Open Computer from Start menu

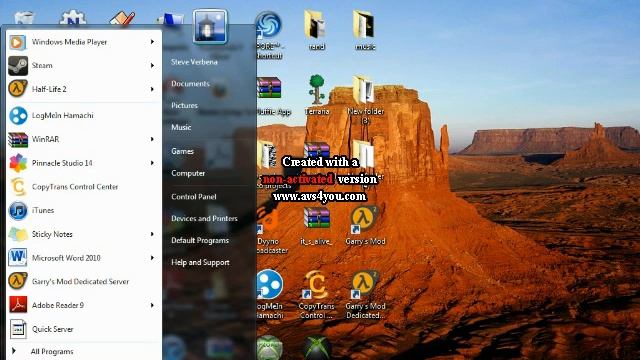[x=188, y=173]
